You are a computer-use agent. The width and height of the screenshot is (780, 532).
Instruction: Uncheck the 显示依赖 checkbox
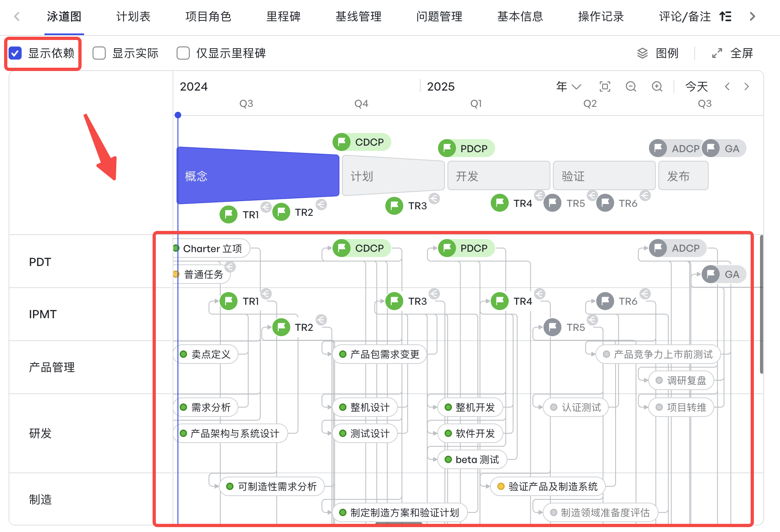click(x=16, y=53)
